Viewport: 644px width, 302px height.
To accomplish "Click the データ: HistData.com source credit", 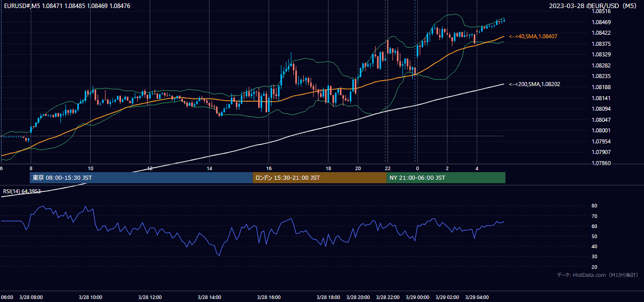I will [x=597, y=275].
